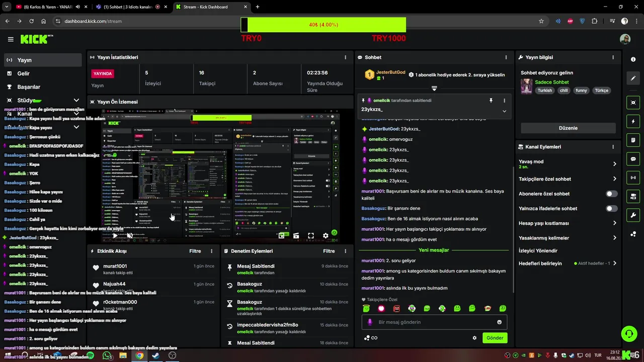Open Yayın in the sidebar
Viewport: 644px width, 362px height.
(43, 60)
